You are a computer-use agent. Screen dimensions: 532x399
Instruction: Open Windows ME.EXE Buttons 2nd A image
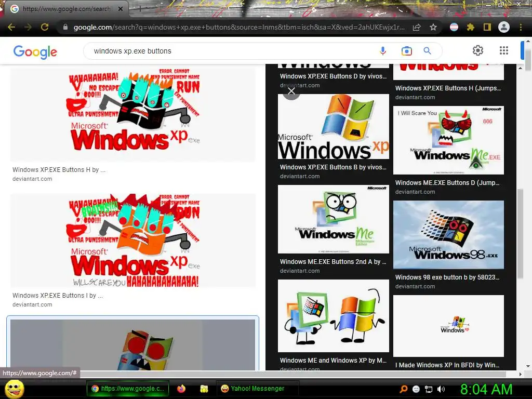[334, 219]
